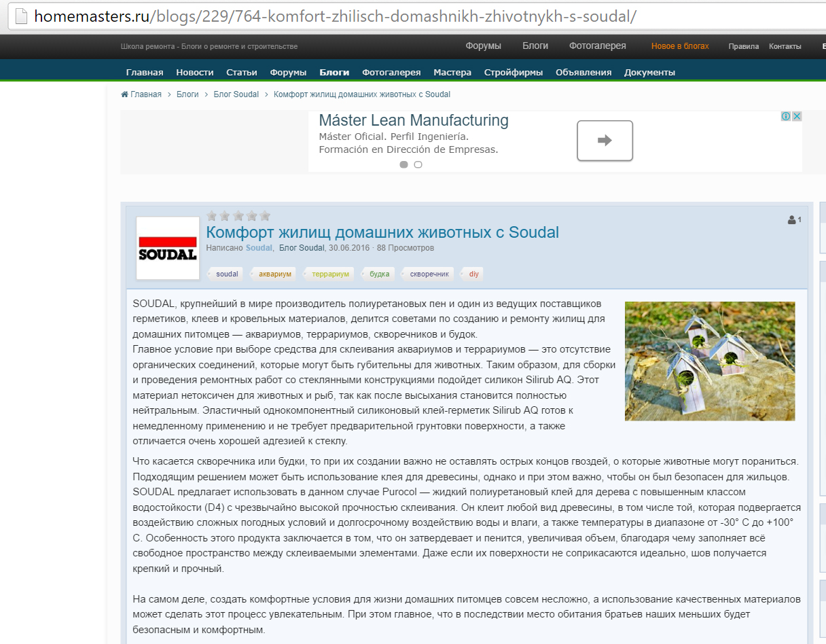
Task: Rate the post with the second star
Action: point(225,216)
